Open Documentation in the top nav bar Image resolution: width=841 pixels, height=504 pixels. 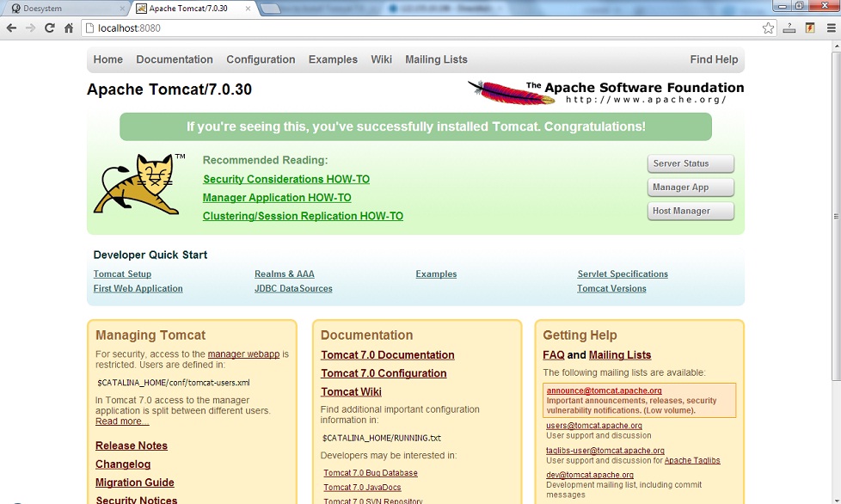[x=175, y=59]
